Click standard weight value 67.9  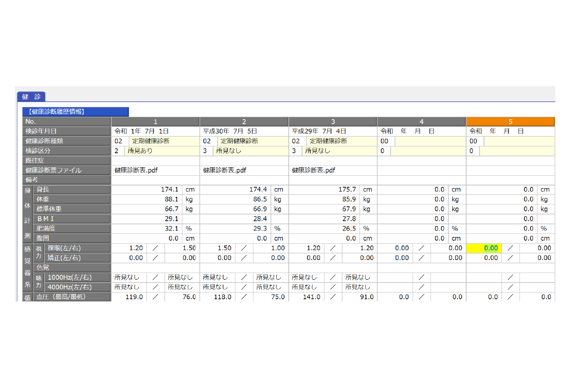(324, 209)
